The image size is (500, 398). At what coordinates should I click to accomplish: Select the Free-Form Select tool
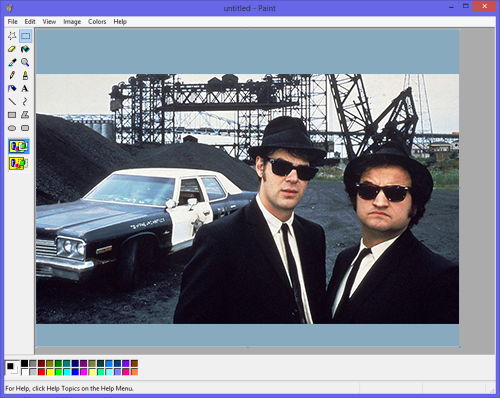[12, 36]
